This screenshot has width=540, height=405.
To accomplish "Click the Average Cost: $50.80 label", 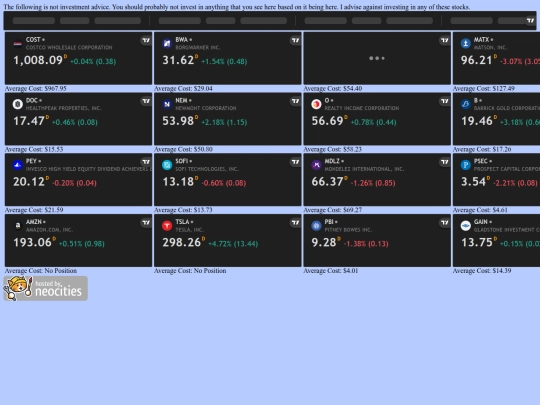I will [183, 149].
